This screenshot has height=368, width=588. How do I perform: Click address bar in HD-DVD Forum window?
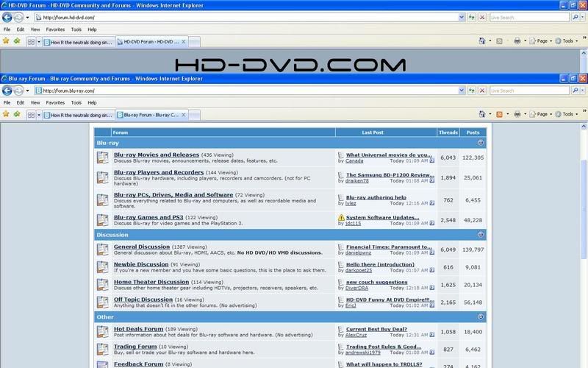click(246, 17)
